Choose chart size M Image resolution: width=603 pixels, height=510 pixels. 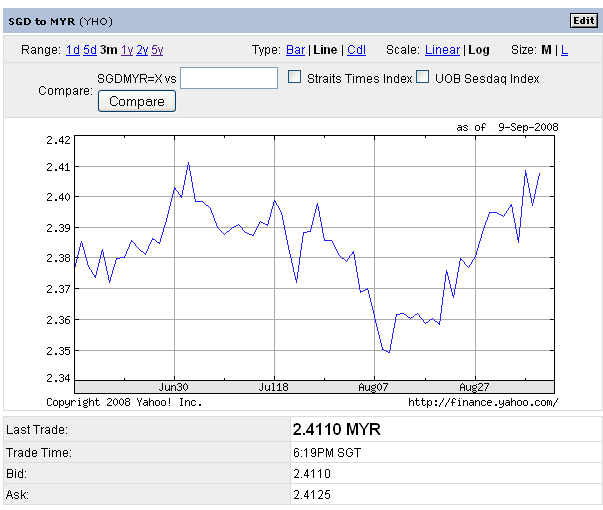(547, 50)
